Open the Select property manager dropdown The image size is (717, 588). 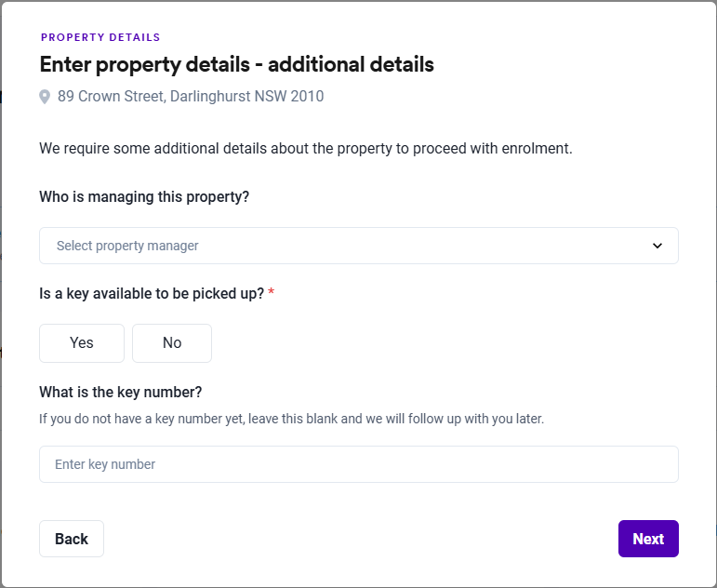point(358,246)
